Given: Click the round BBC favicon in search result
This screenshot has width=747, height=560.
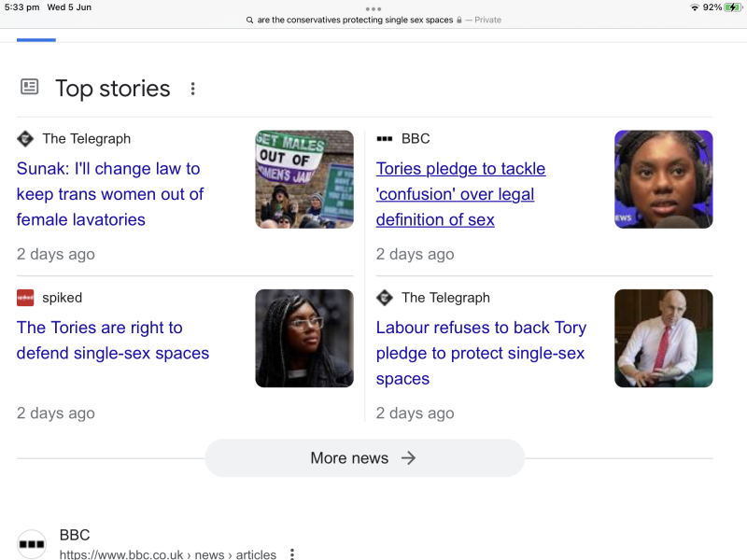Looking at the screenshot, I should (x=32, y=544).
